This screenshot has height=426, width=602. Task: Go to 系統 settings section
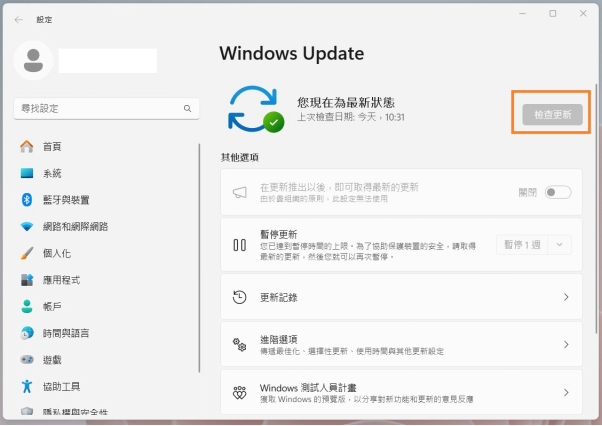click(52, 173)
